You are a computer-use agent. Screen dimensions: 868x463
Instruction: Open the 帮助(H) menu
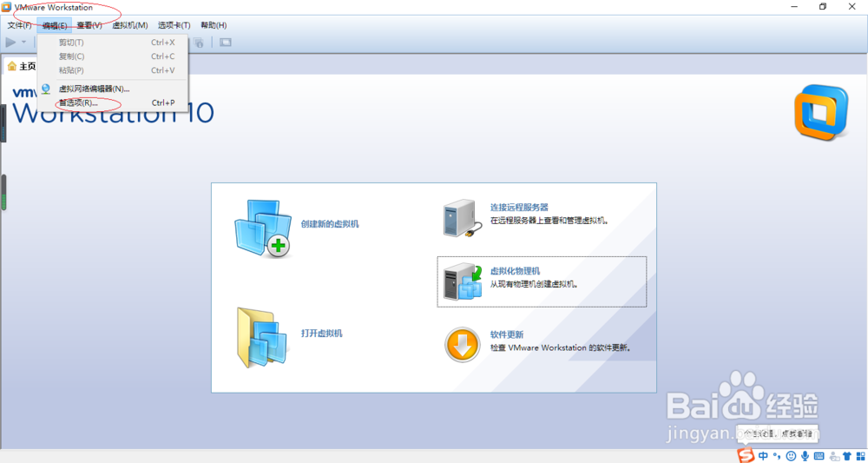tap(214, 25)
